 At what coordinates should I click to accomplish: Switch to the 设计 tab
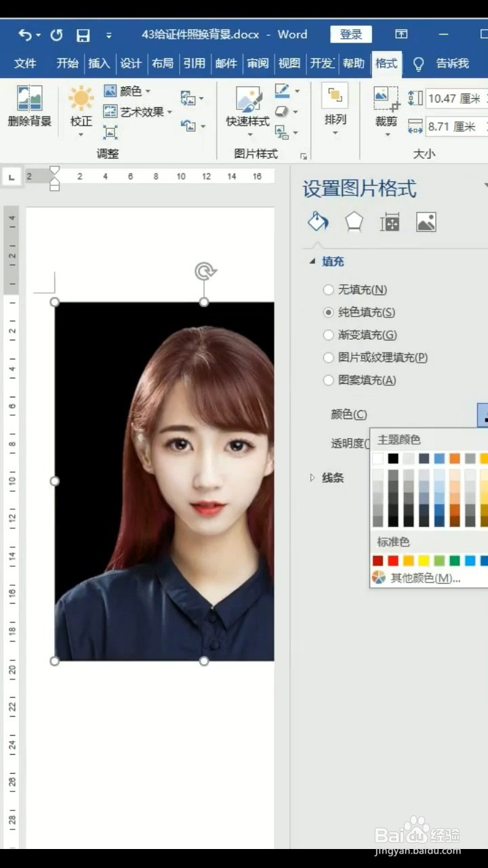[x=131, y=63]
